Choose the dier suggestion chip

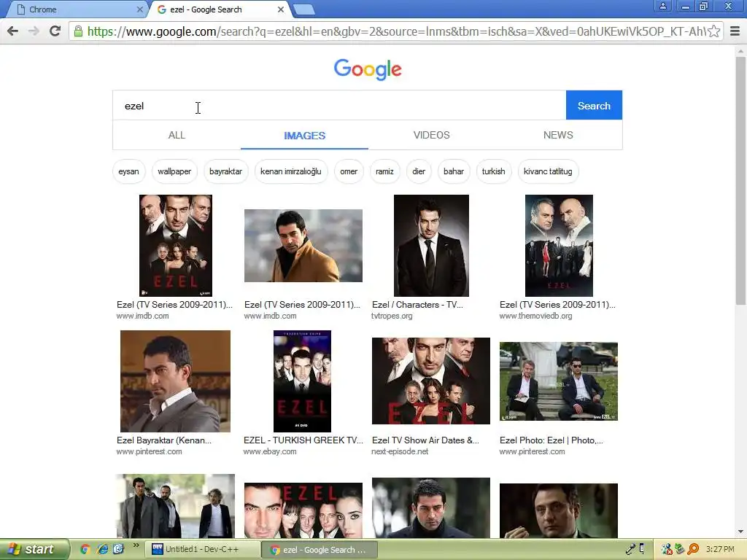419,171
